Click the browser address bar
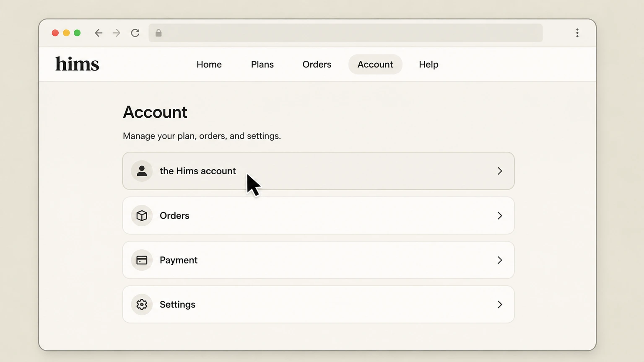The height and width of the screenshot is (362, 644). coord(345,33)
